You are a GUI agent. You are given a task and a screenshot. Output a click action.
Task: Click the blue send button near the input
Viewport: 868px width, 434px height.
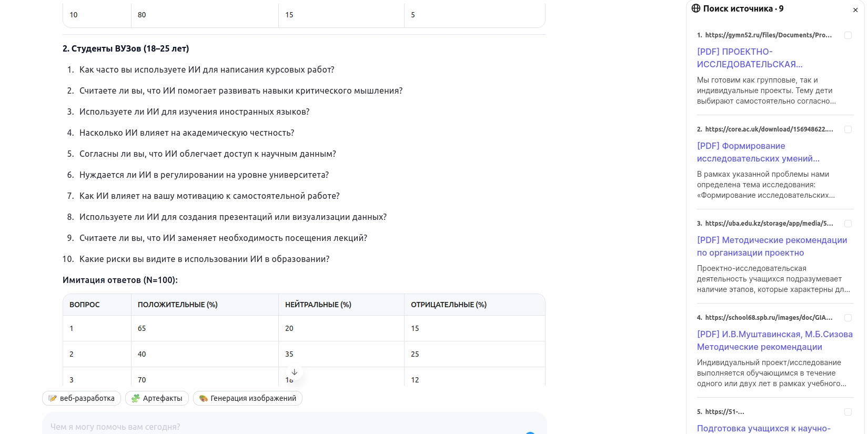530,433
